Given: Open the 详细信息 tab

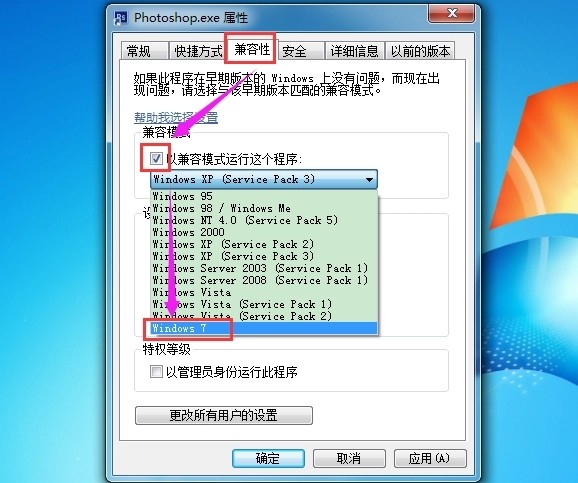Looking at the screenshot, I should [355, 51].
